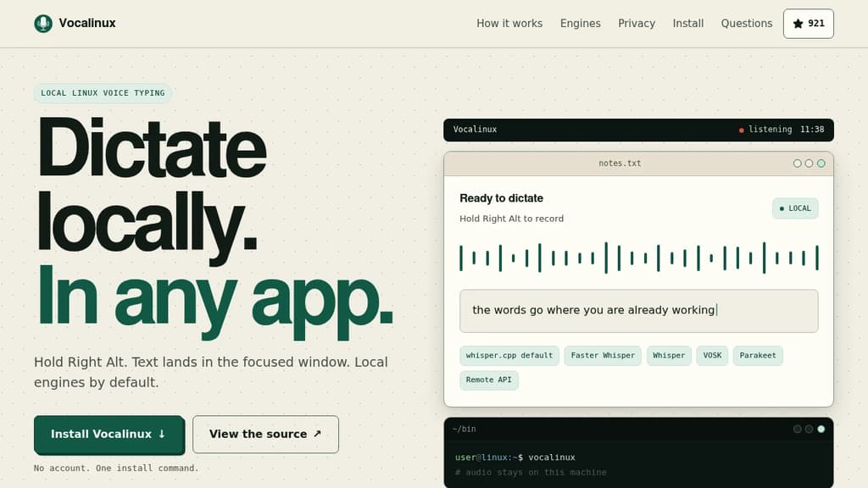Image resolution: width=868 pixels, height=488 pixels.
Task: Click the 11:38 clock in Vocalinux bar
Action: [x=812, y=130]
